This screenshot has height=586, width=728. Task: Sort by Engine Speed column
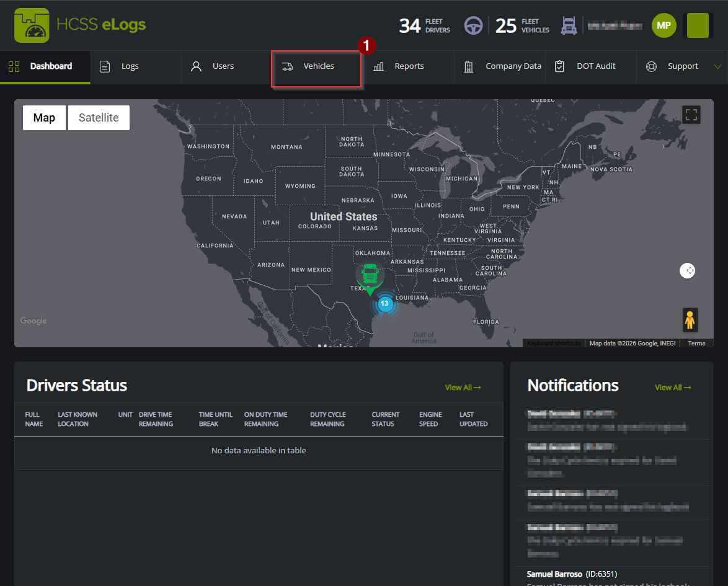(430, 419)
